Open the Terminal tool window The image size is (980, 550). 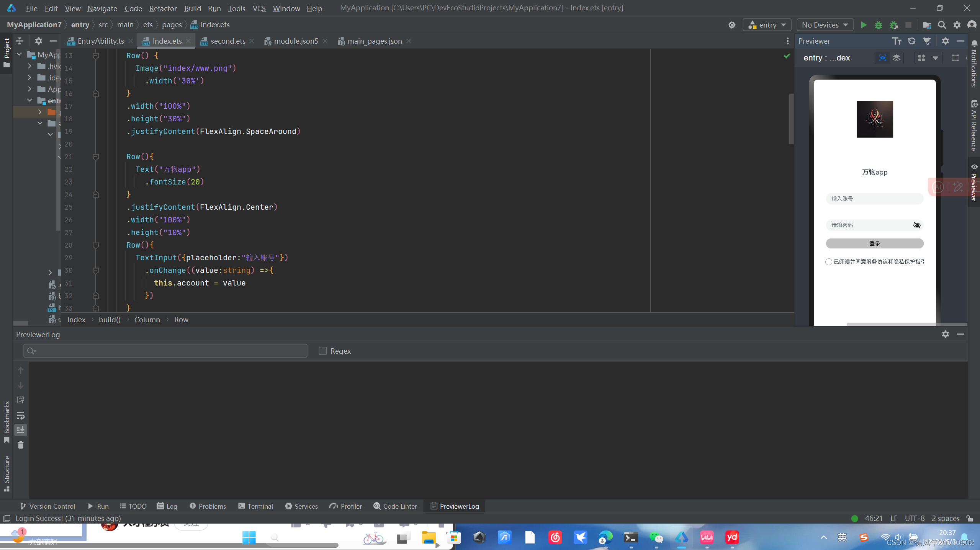pyautogui.click(x=255, y=506)
